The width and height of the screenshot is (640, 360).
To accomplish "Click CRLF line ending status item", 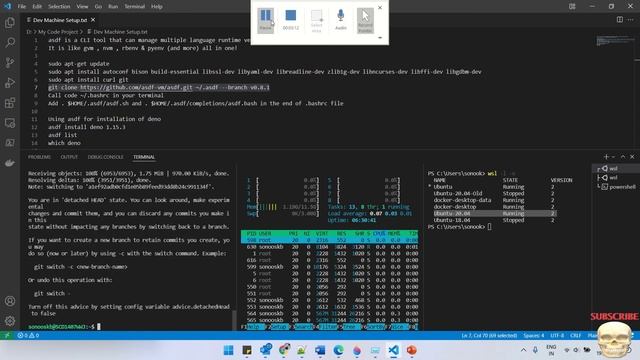I will point(576,336).
